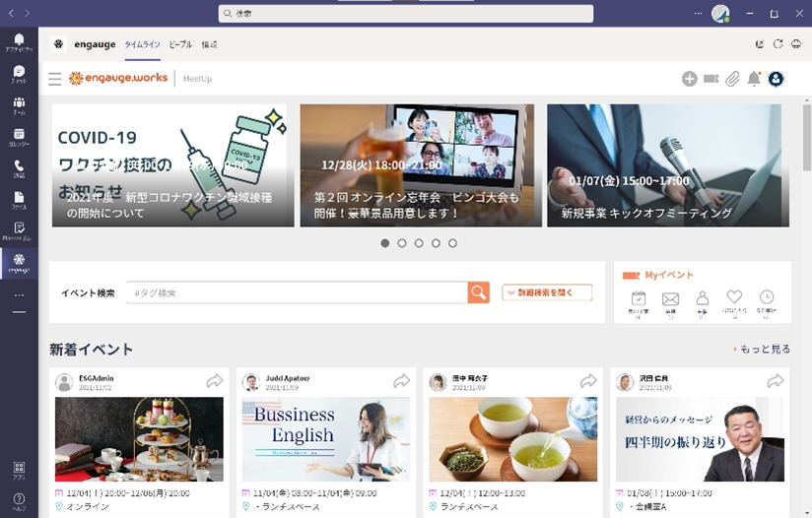Click the Myイベント heading
812x518 pixels.
click(x=668, y=275)
